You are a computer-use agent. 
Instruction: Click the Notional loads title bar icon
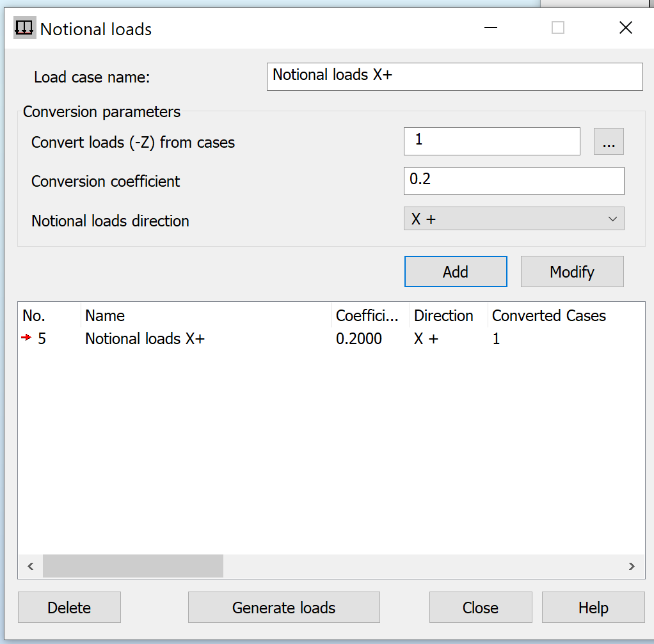pos(23,27)
